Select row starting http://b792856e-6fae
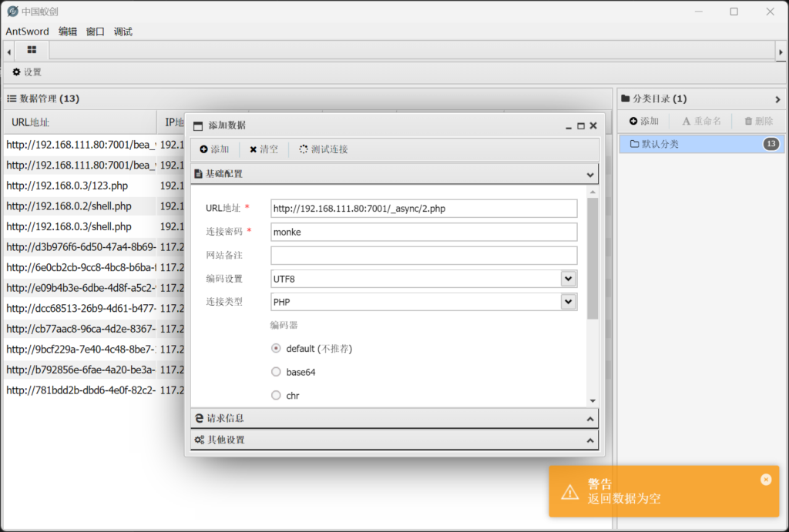Viewport: 789px width, 532px height. pyautogui.click(x=94, y=370)
